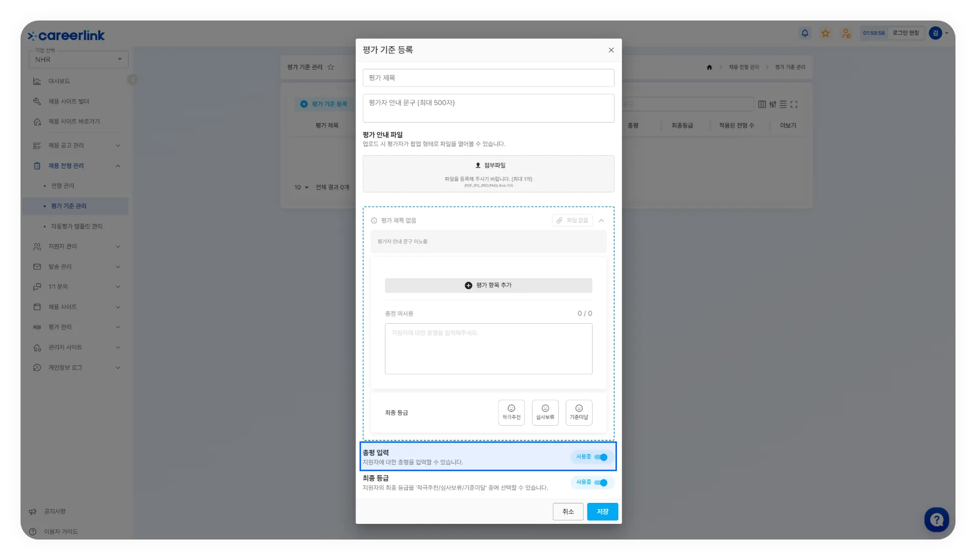Screen dimensions: 976x560
Task: Open 자동평가 템플릿 관리 menu item
Action: point(77,227)
